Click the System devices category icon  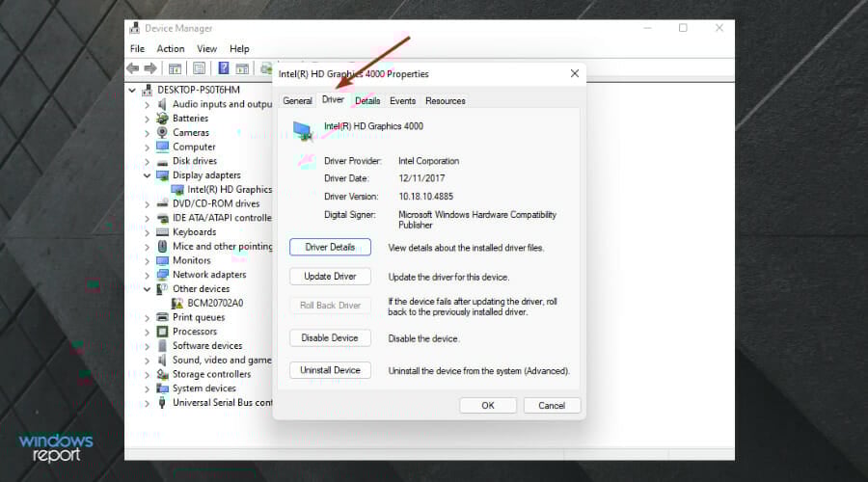tap(162, 388)
